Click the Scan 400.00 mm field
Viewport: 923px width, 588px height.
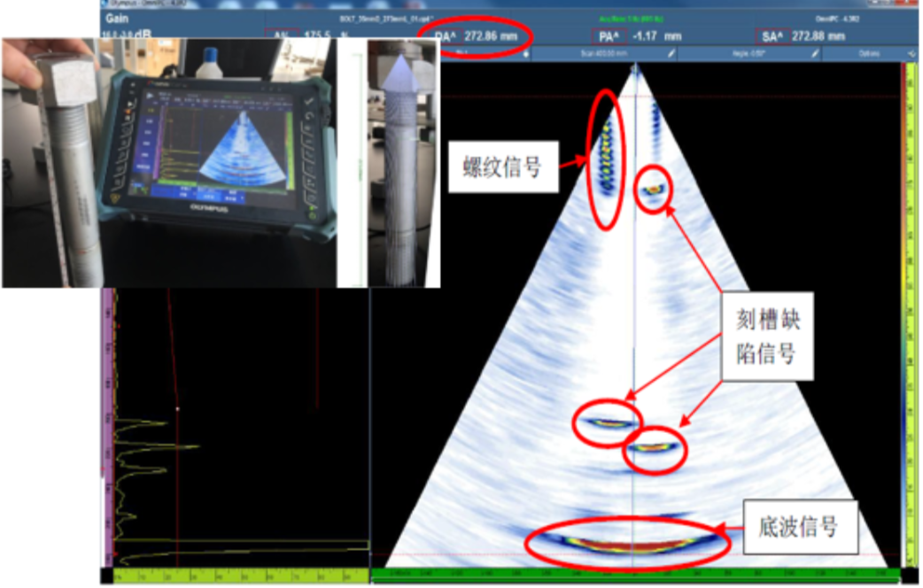604,53
